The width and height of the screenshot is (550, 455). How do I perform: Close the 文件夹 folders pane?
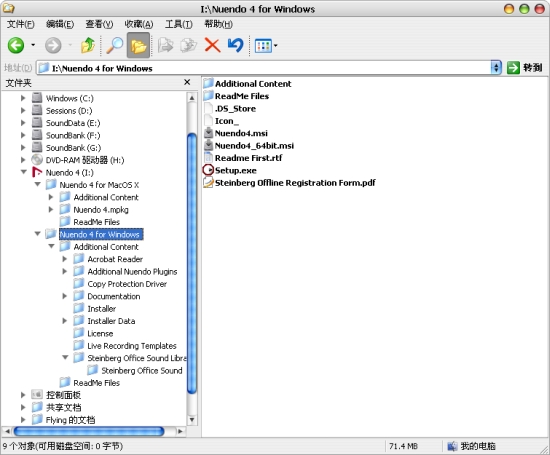pos(187,82)
